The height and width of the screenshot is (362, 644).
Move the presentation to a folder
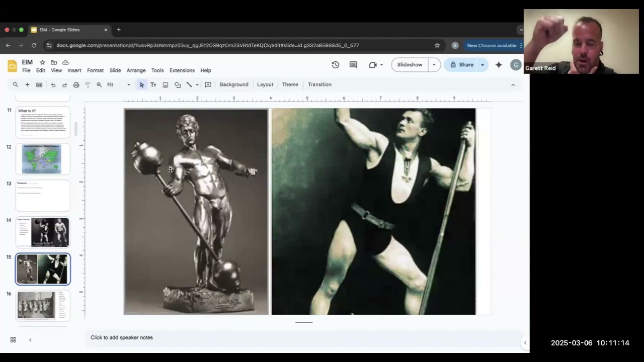point(54,62)
